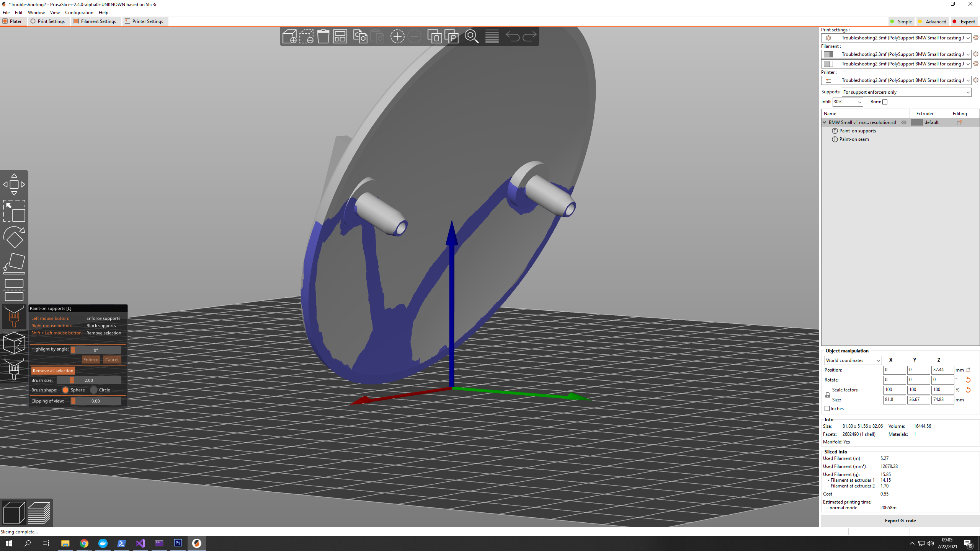Open the Variable layer height tool
980x551 pixels.
tap(492, 36)
